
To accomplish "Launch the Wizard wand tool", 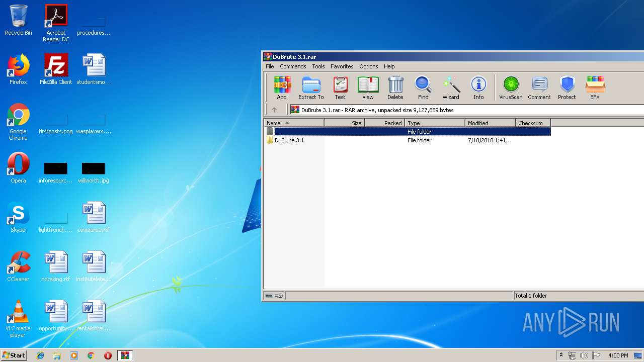I will tap(451, 88).
